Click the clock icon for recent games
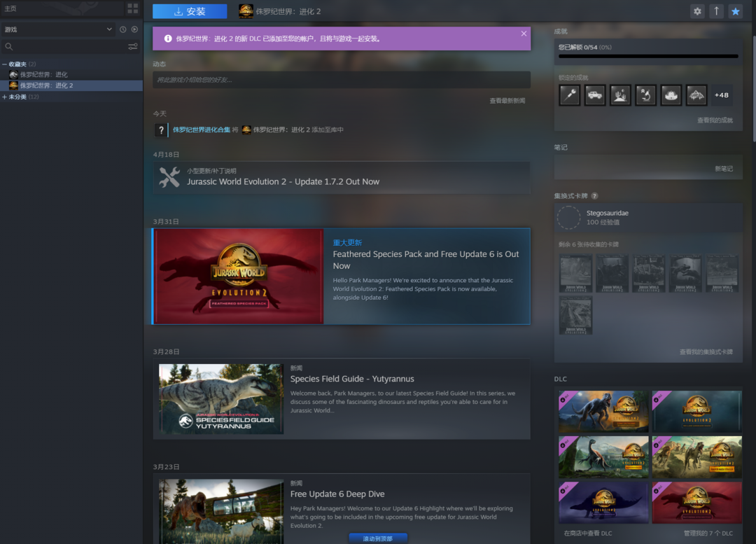 (x=123, y=29)
